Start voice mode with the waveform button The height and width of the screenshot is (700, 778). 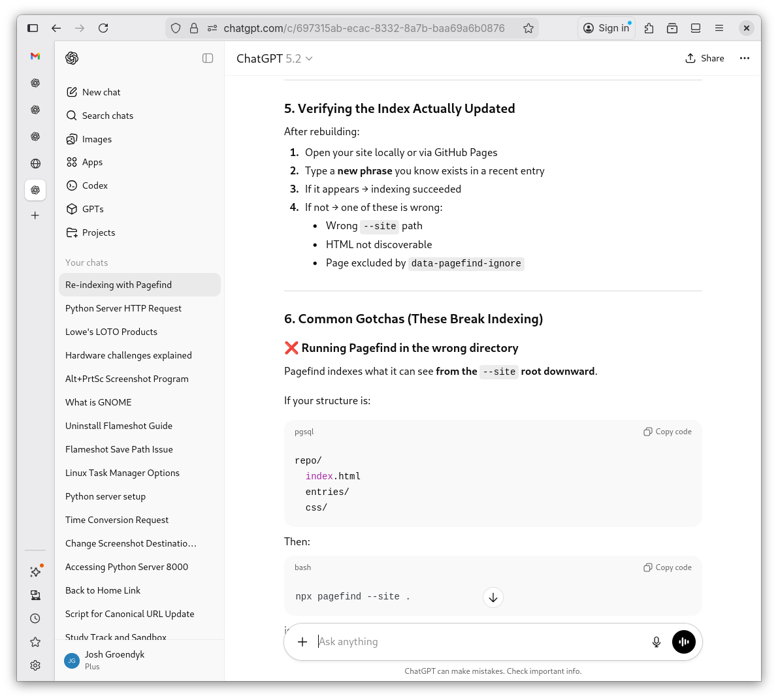click(683, 642)
